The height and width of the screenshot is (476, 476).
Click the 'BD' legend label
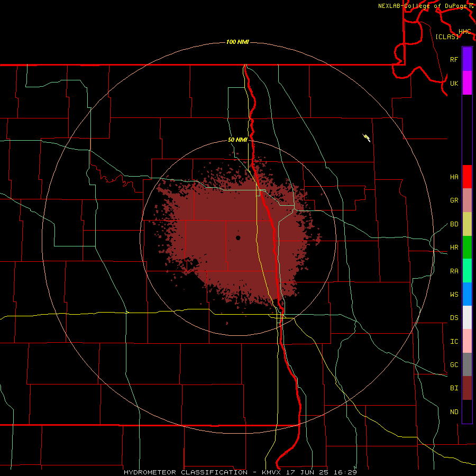[454, 224]
